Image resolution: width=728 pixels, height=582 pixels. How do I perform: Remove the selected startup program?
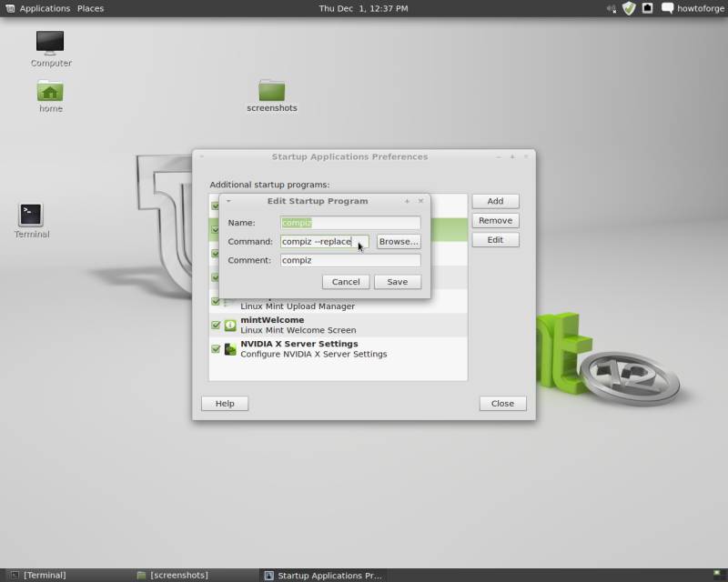pos(495,220)
